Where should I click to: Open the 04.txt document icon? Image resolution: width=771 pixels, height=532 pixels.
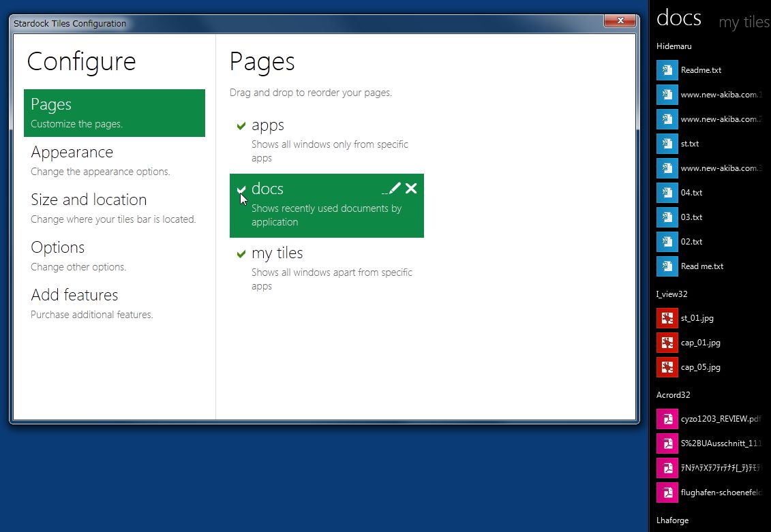coord(667,193)
